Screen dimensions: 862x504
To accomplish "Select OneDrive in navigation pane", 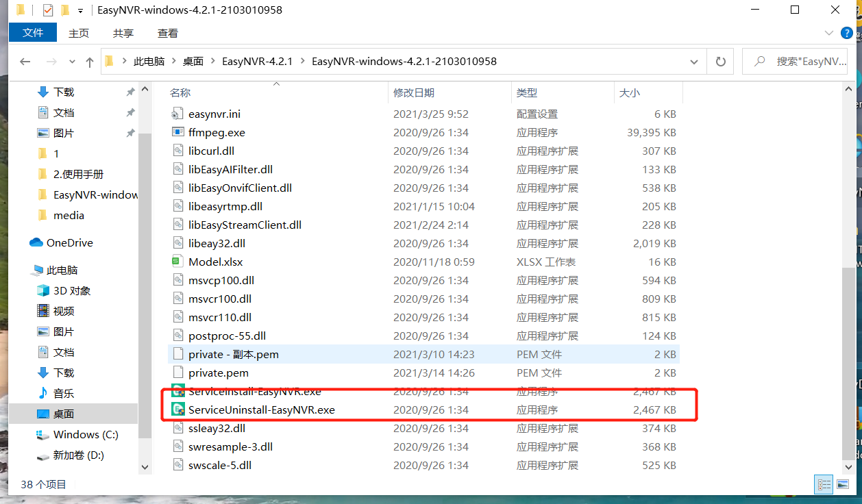I will [x=69, y=242].
